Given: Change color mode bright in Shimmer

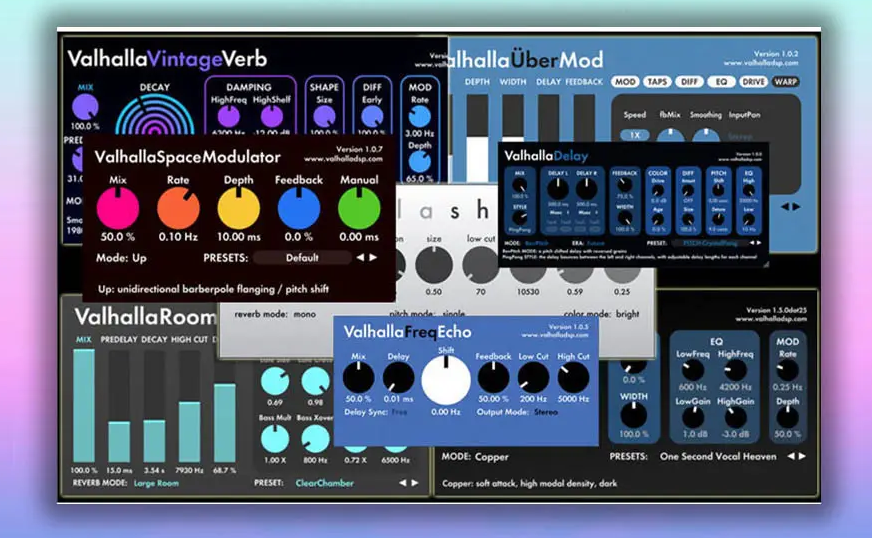Looking at the screenshot, I should (x=628, y=314).
